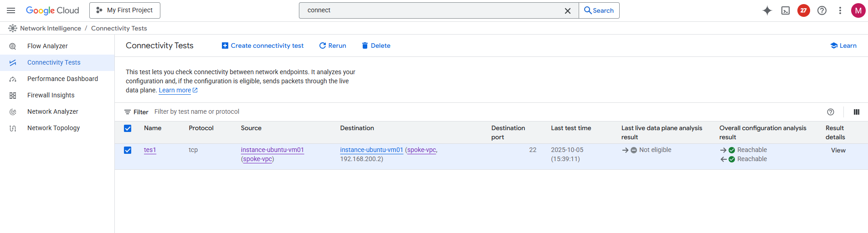Toggle the select-all header checkbox

(128, 128)
